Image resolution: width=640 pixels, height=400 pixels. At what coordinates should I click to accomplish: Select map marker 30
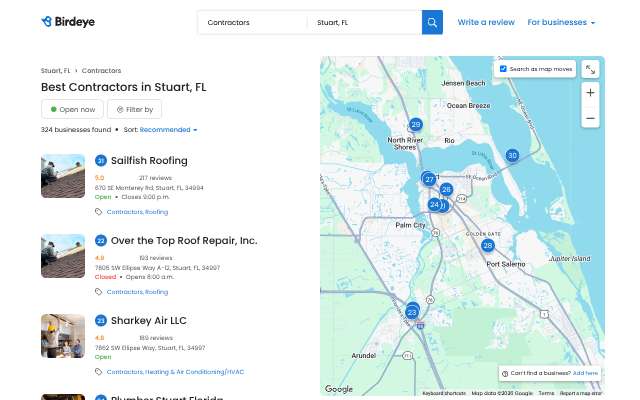click(512, 155)
